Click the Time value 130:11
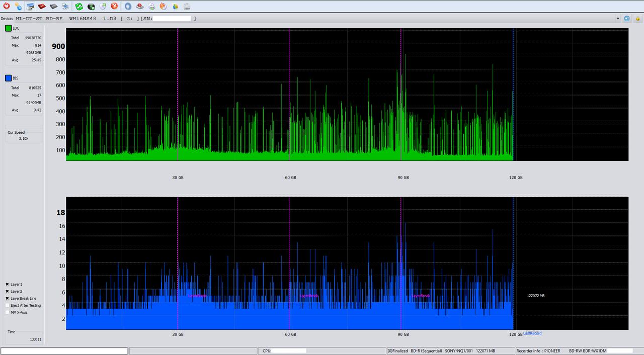Viewport: 644px width, 355px height. pyautogui.click(x=35, y=339)
